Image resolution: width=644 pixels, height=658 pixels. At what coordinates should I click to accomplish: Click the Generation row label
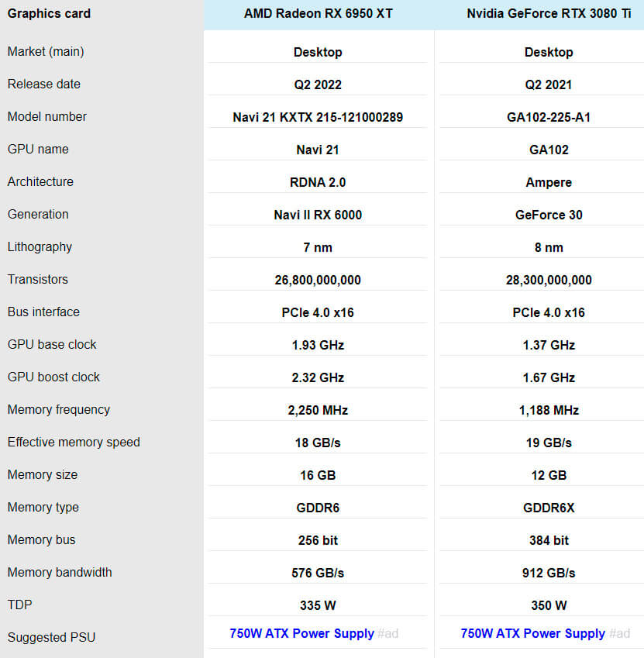(38, 214)
